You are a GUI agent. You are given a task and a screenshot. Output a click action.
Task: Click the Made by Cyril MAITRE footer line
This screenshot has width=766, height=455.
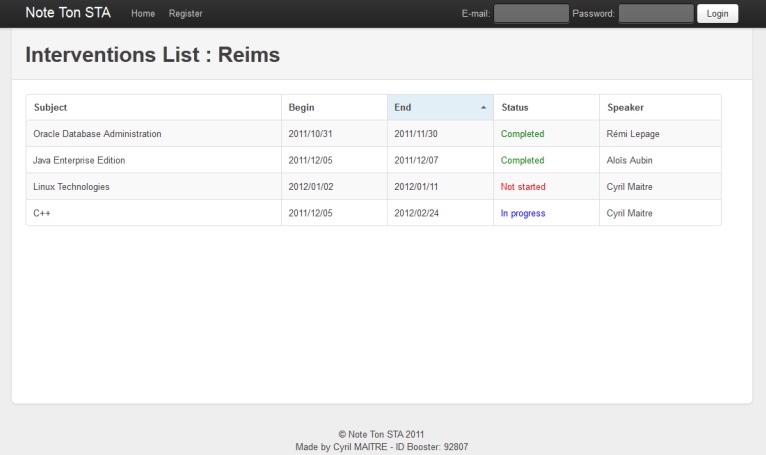[x=382, y=447]
